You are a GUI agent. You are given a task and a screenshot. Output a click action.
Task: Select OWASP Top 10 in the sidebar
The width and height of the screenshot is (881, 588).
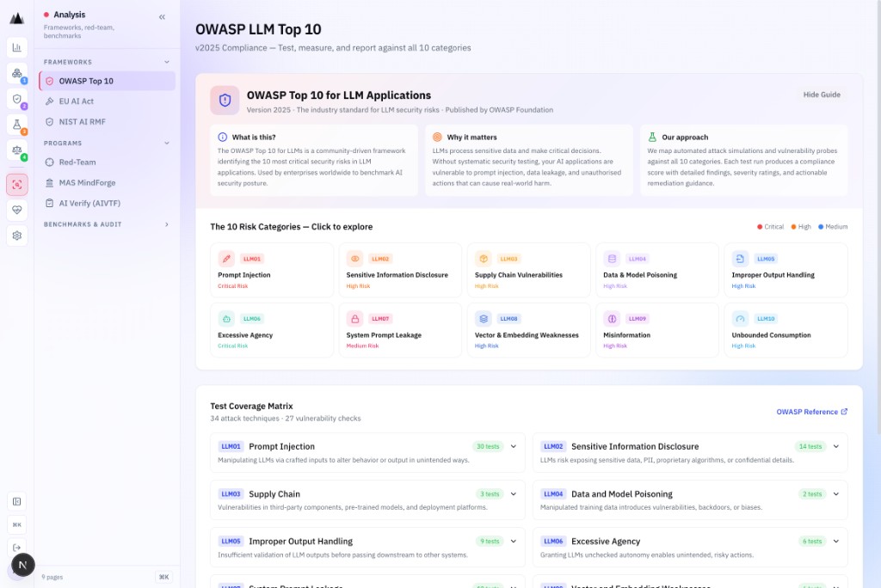107,81
